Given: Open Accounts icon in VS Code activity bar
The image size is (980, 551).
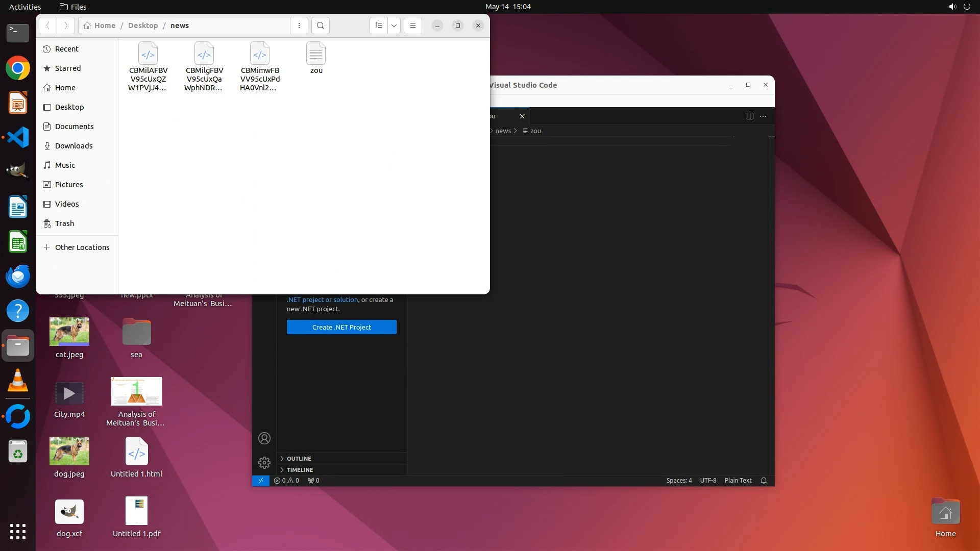Looking at the screenshot, I should click(x=264, y=438).
